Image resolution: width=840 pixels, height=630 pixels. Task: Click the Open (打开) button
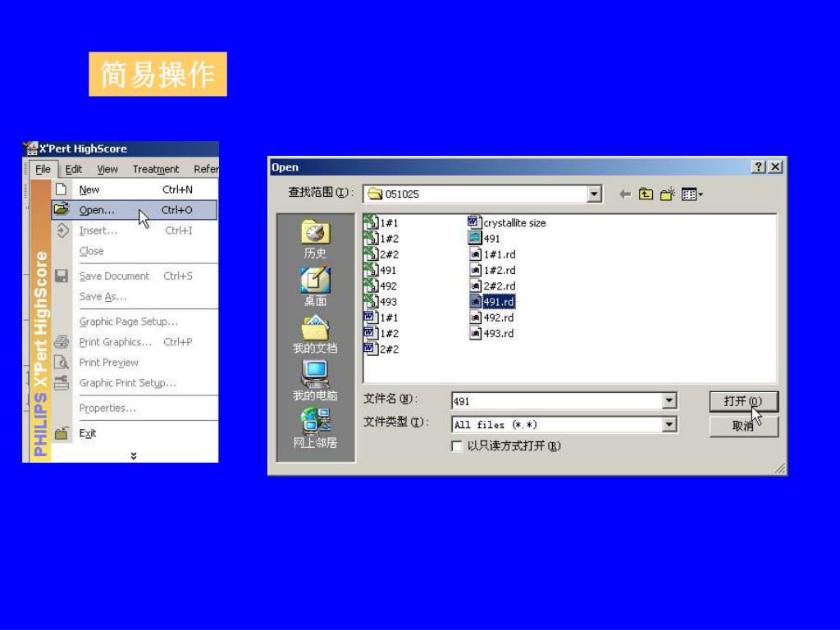coord(743,400)
